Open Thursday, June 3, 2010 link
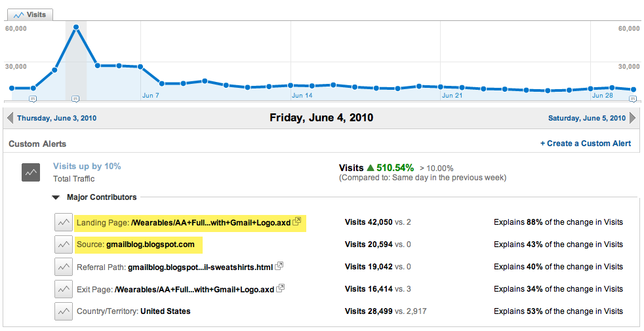 (x=56, y=118)
